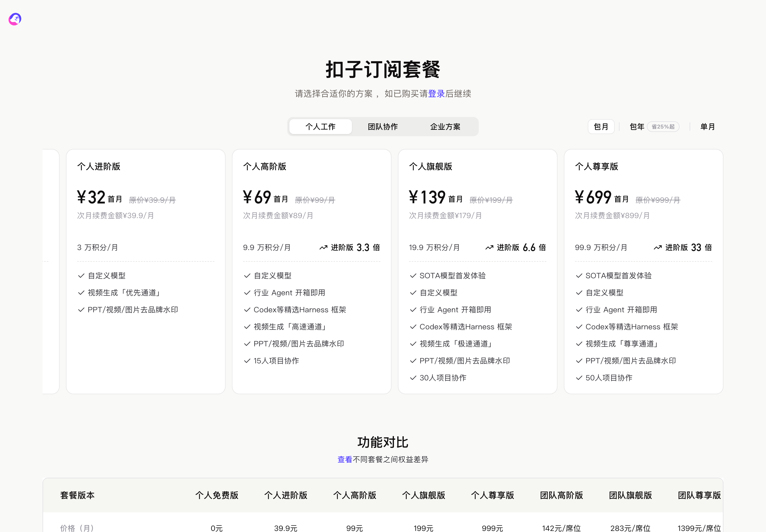Screen dimensions: 766x532
Task: Click the checkmark next to 视频生成「优先通道」
Action: pos(81,293)
